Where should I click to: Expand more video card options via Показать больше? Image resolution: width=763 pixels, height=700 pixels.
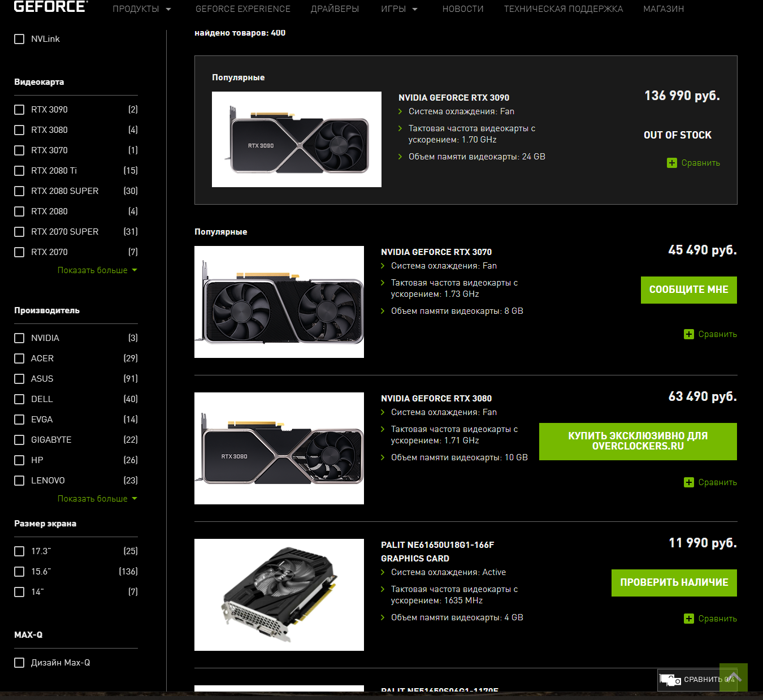tap(97, 270)
